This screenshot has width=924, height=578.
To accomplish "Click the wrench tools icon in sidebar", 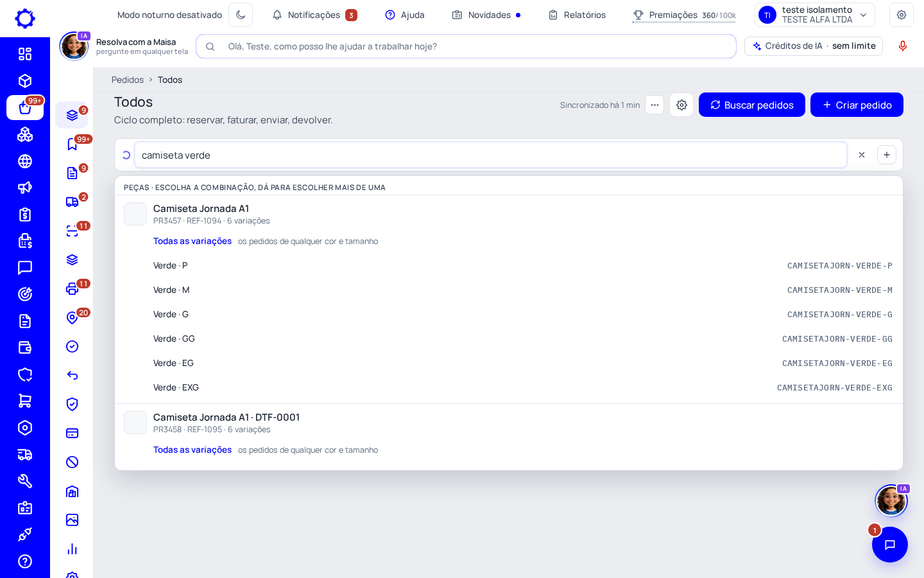I will point(25,481).
